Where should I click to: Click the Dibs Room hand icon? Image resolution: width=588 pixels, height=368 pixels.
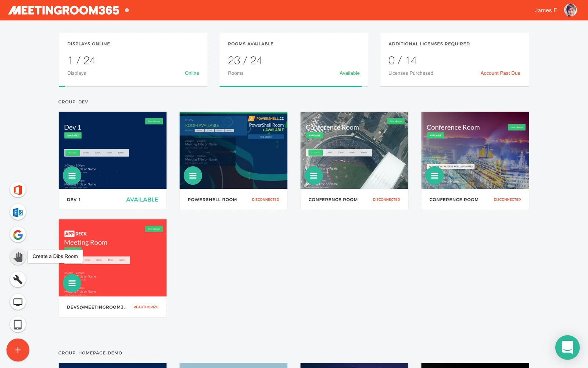click(18, 257)
